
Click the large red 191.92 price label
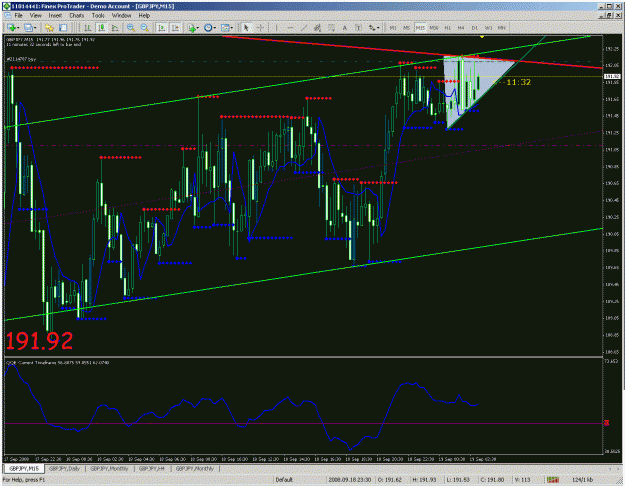pyautogui.click(x=39, y=341)
